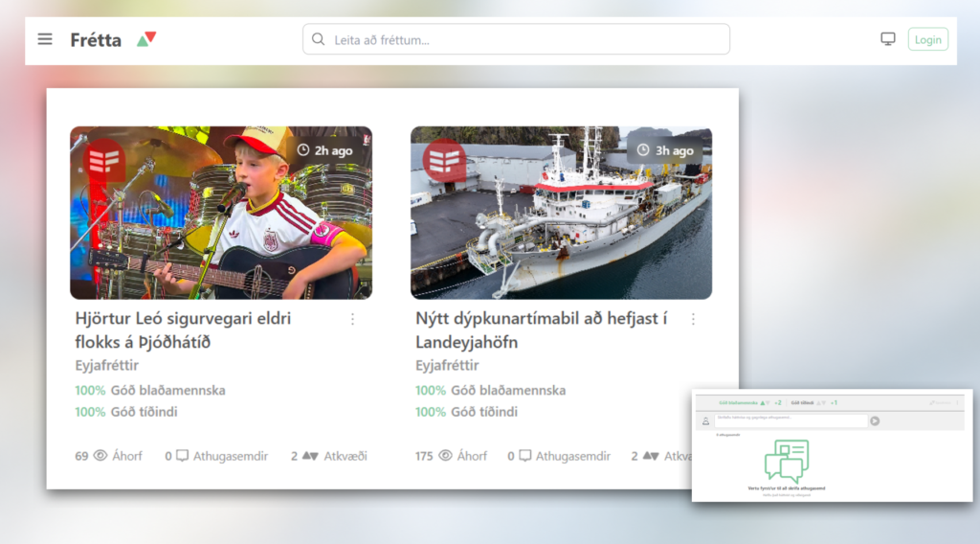The image size is (980, 544).
Task: Open the Landeyjahöfn dredging ship thumbnail
Action: (x=561, y=213)
